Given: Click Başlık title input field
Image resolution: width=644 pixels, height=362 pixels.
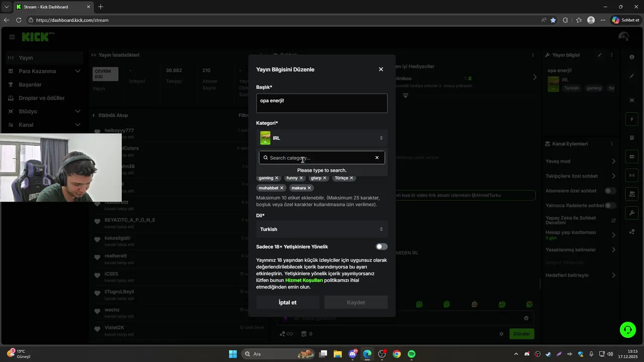Looking at the screenshot, I should point(322,103).
